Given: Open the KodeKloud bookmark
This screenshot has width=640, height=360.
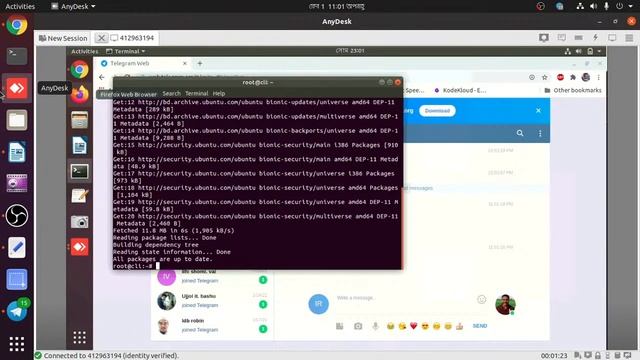Looking at the screenshot, I should [460, 90].
